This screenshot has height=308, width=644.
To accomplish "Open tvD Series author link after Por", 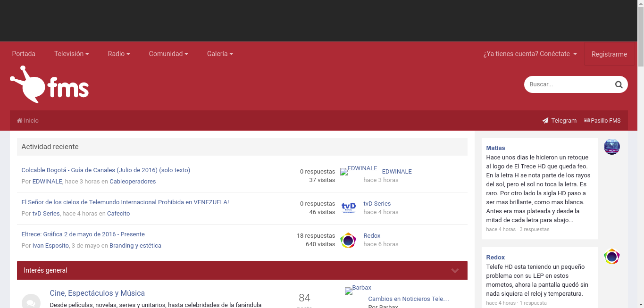I will tap(46, 214).
